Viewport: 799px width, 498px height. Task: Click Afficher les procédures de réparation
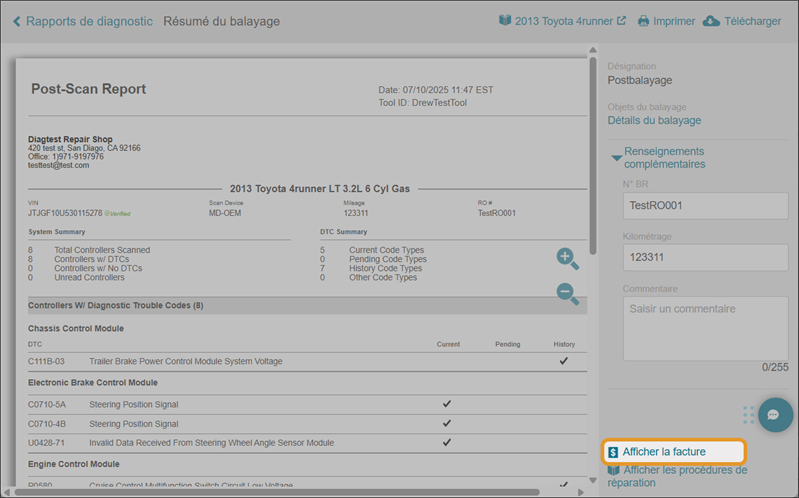click(685, 476)
